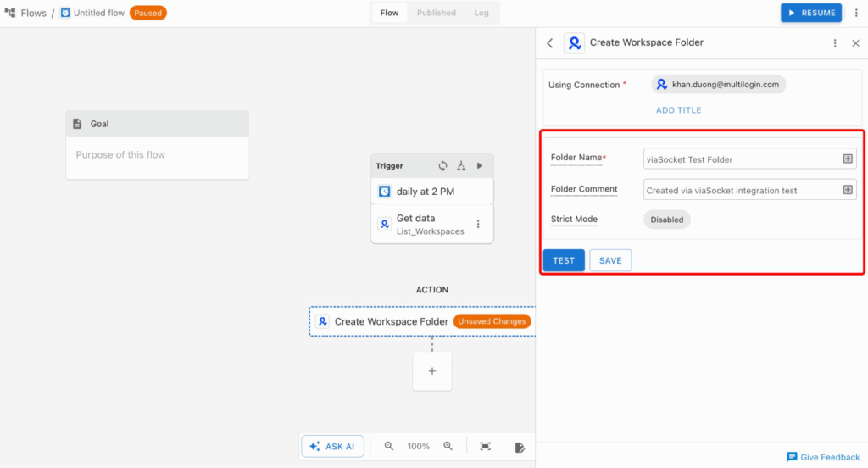Open the Flows breadcrumb icon
This screenshot has height=468, width=868.
point(10,13)
